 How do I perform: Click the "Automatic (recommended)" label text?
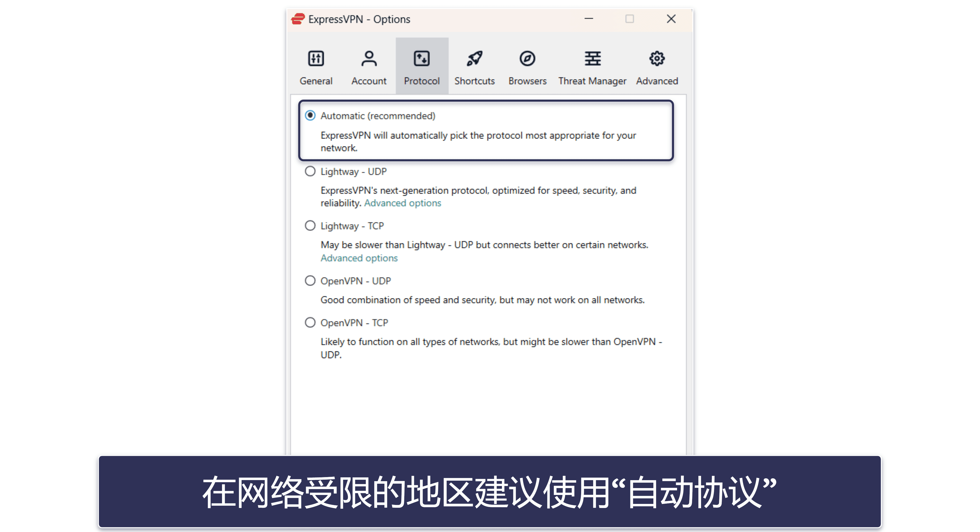pyautogui.click(x=378, y=116)
